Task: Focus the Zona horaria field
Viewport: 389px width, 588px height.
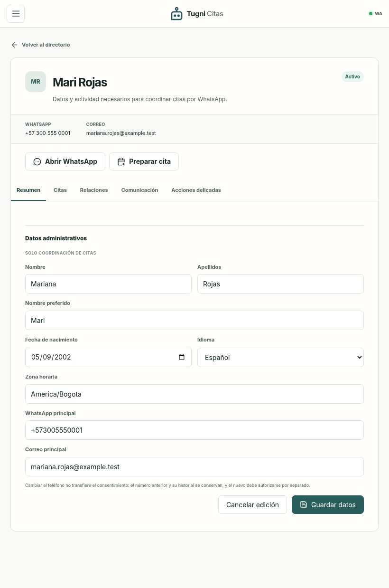Action: (x=194, y=394)
